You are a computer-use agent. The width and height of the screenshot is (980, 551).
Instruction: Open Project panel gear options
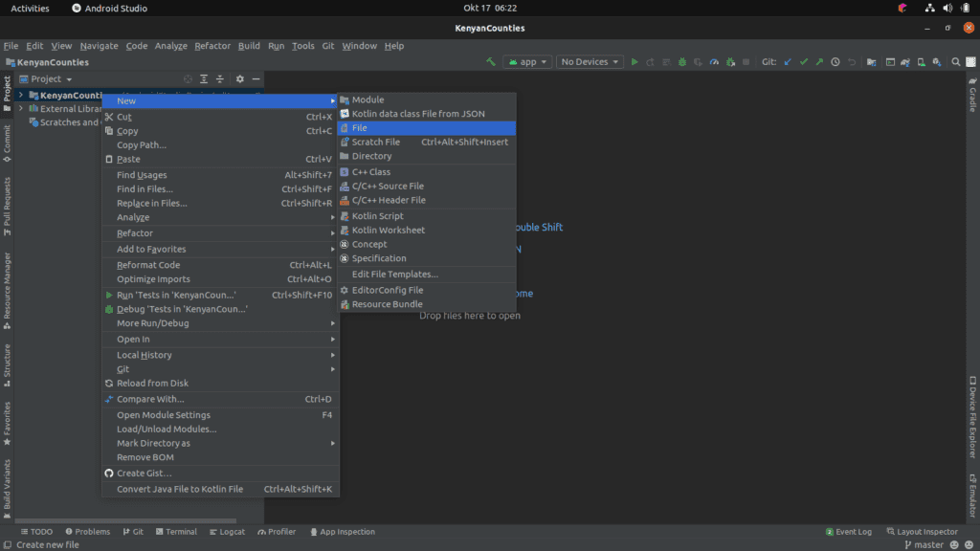(x=240, y=79)
